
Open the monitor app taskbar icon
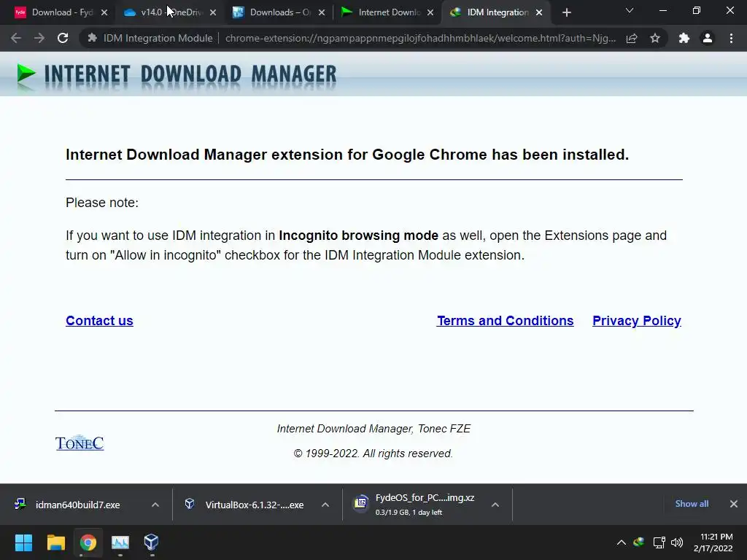coord(120,542)
